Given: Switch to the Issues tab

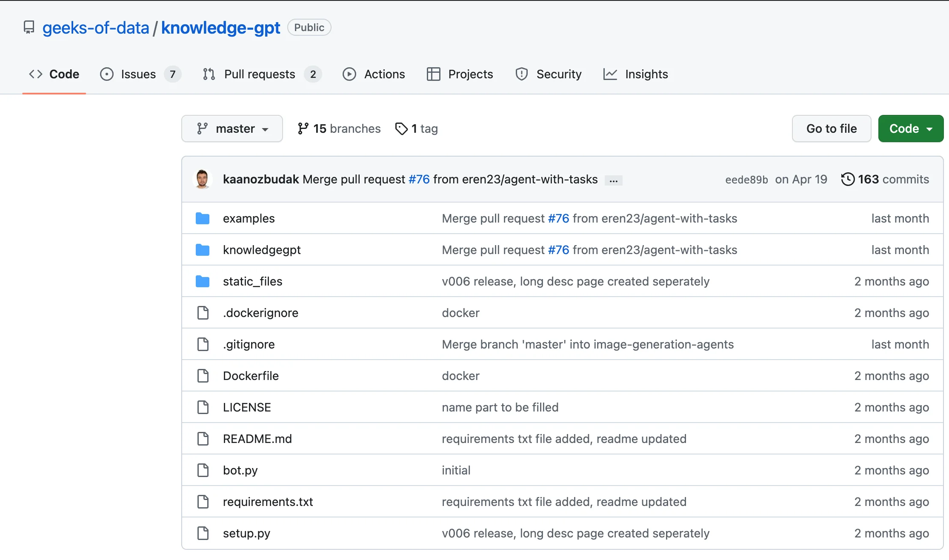Looking at the screenshot, I should click(x=138, y=74).
